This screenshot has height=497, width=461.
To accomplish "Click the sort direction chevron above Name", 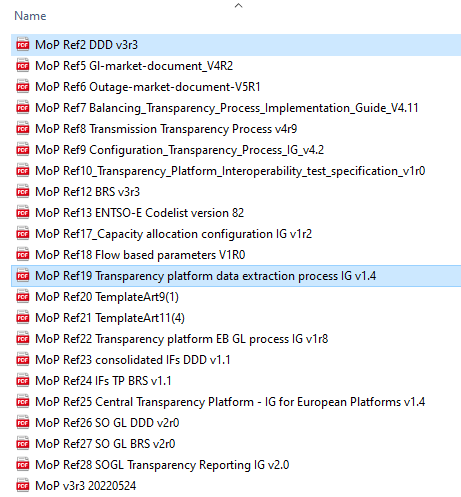I will (x=238, y=5).
